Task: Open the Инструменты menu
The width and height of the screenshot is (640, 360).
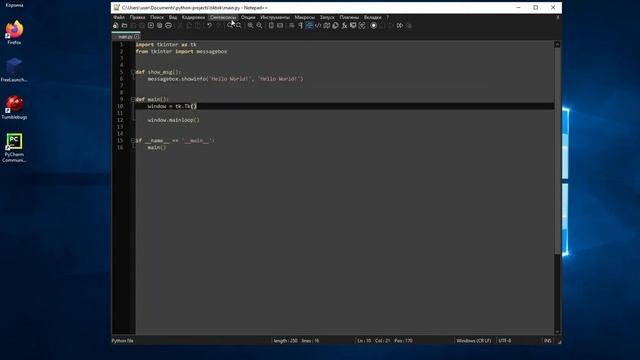Action: pyautogui.click(x=275, y=17)
